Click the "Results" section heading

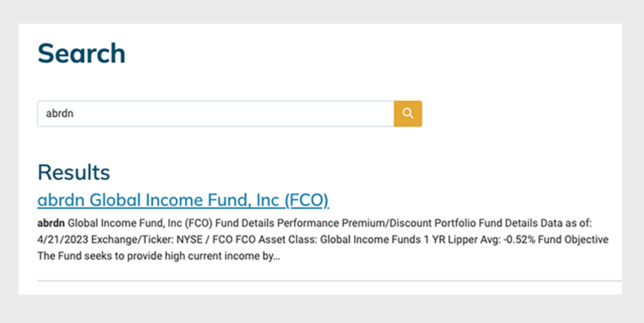coord(73,172)
